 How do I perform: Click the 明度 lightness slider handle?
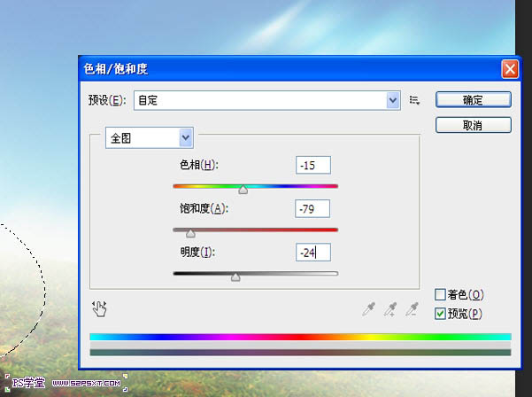[x=235, y=276]
